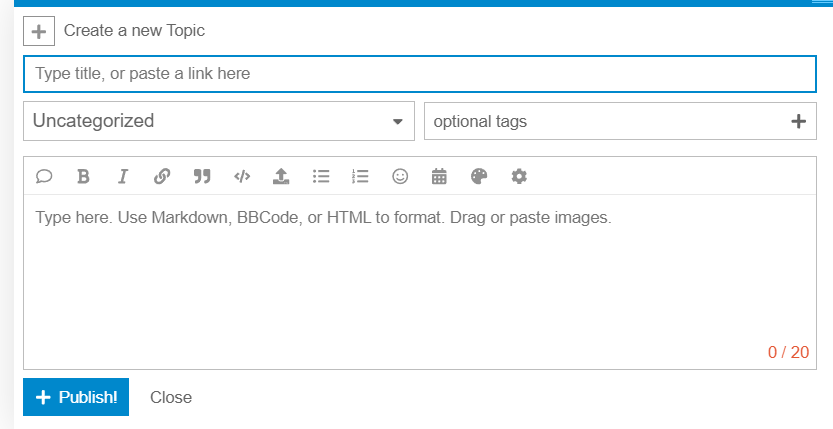
Task: Click the plus icon beside Create a new Topic
Action: (x=39, y=31)
